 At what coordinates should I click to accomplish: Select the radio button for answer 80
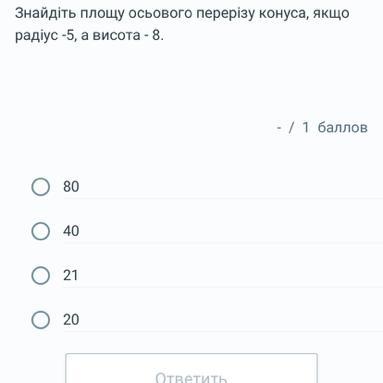41,187
